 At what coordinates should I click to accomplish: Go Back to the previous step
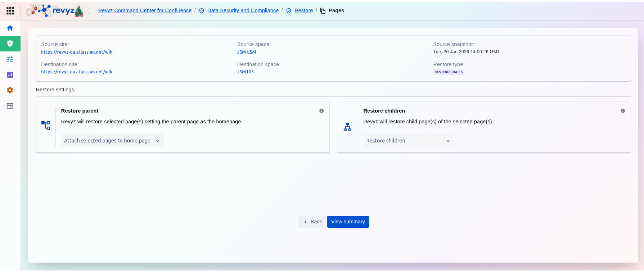coord(312,222)
